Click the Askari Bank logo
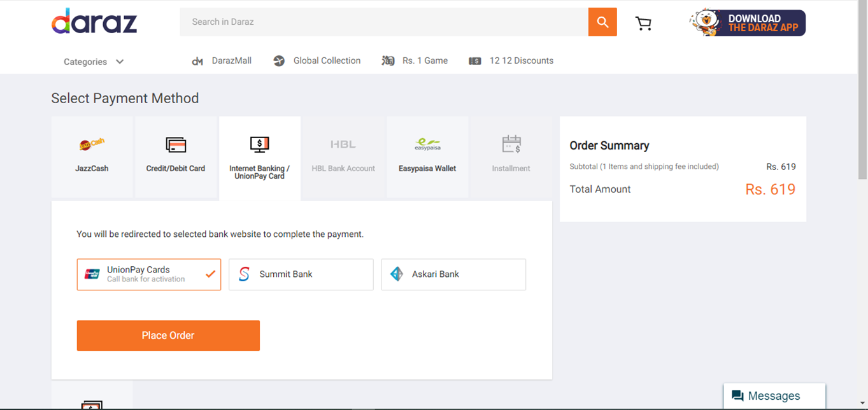The width and height of the screenshot is (868, 410). click(397, 274)
